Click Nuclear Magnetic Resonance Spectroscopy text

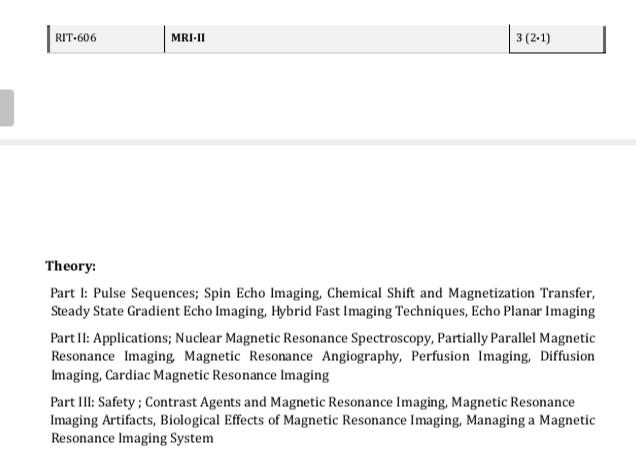point(304,338)
